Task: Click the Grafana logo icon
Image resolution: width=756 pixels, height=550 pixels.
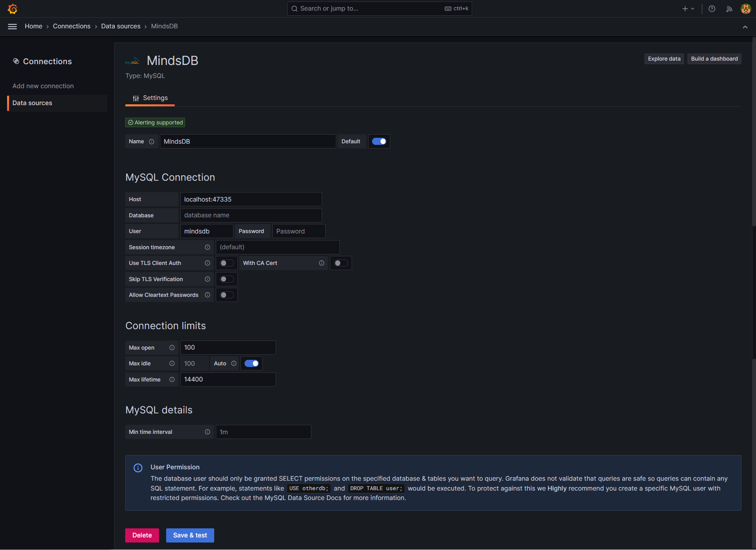Action: point(13,9)
